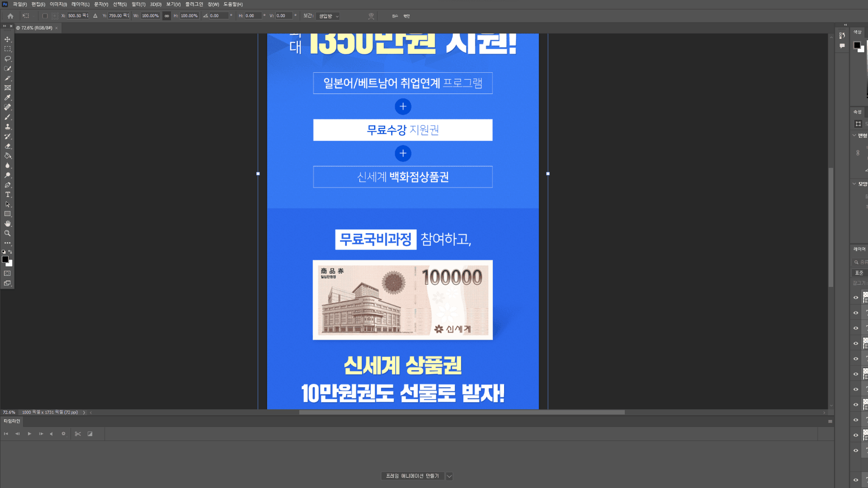This screenshot has width=868, height=488.
Task: Open the interpolation (보간) dropdown
Action: coord(328,16)
